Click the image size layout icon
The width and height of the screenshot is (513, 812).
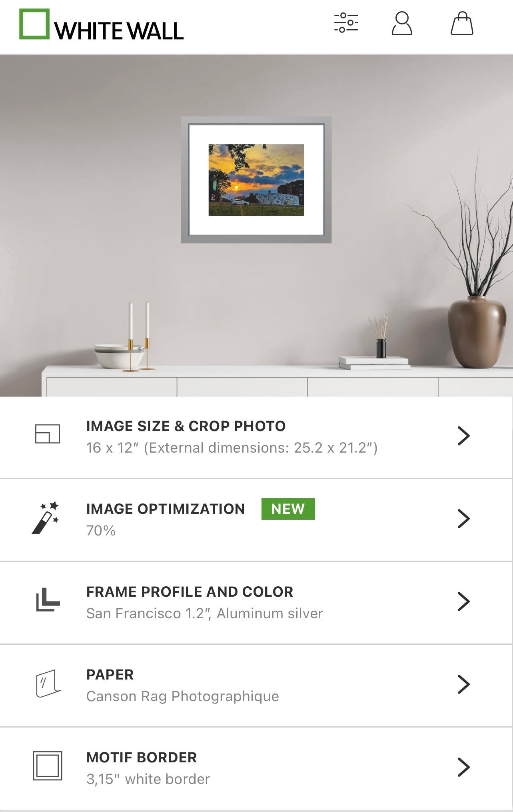tap(48, 434)
